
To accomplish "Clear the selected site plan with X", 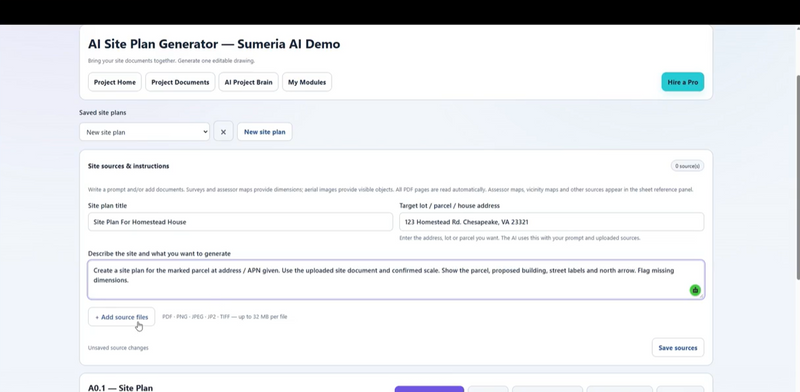I will pyautogui.click(x=223, y=132).
